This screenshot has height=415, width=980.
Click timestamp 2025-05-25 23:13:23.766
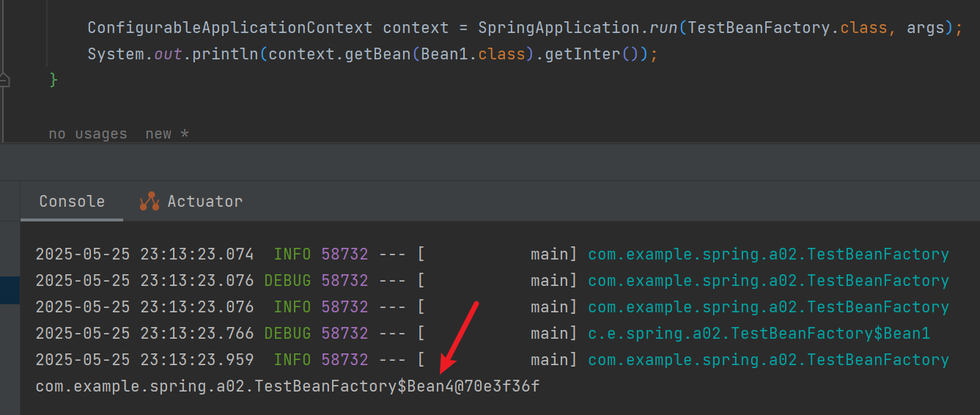point(144,334)
